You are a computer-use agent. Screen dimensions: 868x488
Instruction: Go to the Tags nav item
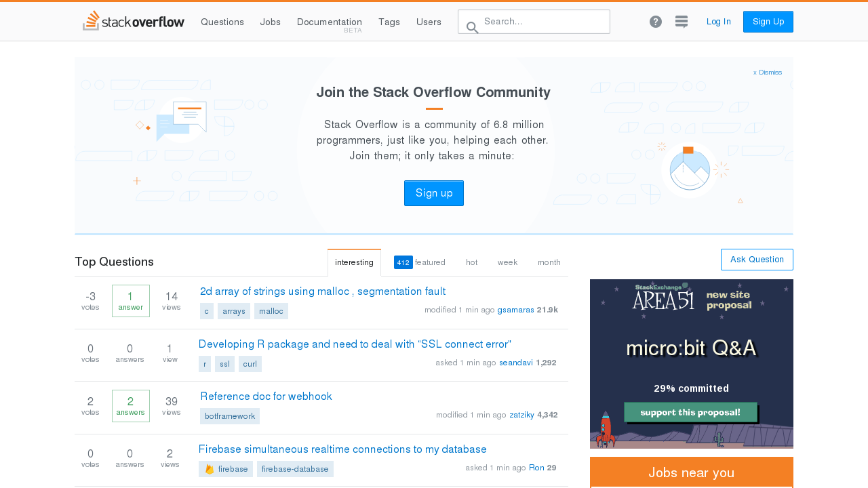(x=389, y=22)
